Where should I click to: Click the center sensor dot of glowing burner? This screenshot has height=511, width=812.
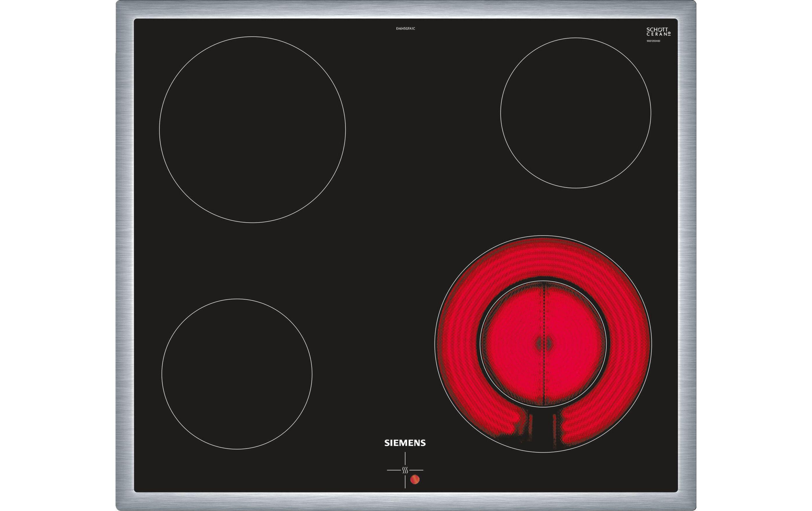click(x=544, y=343)
